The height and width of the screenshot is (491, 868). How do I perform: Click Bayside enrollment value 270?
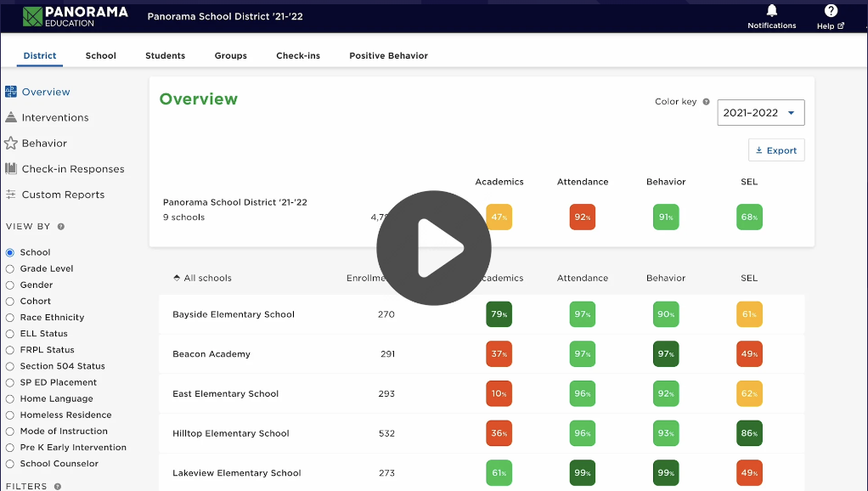[386, 314]
